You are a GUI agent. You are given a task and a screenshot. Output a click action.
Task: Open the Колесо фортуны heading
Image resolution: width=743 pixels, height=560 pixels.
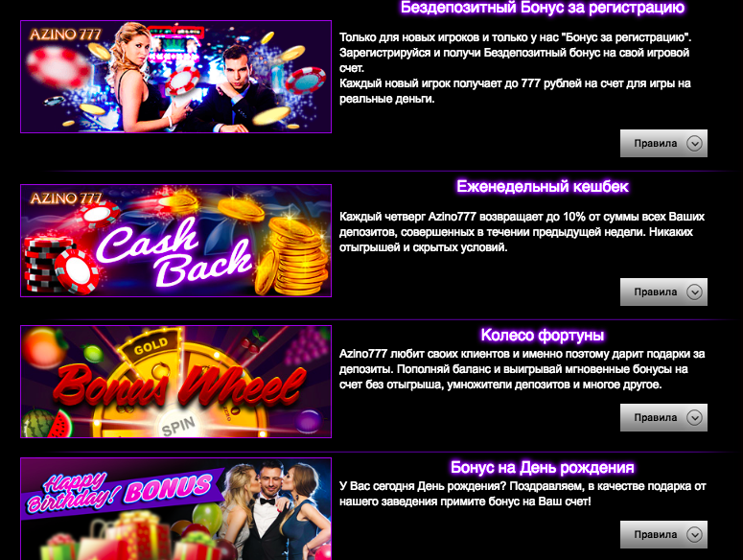tap(543, 335)
